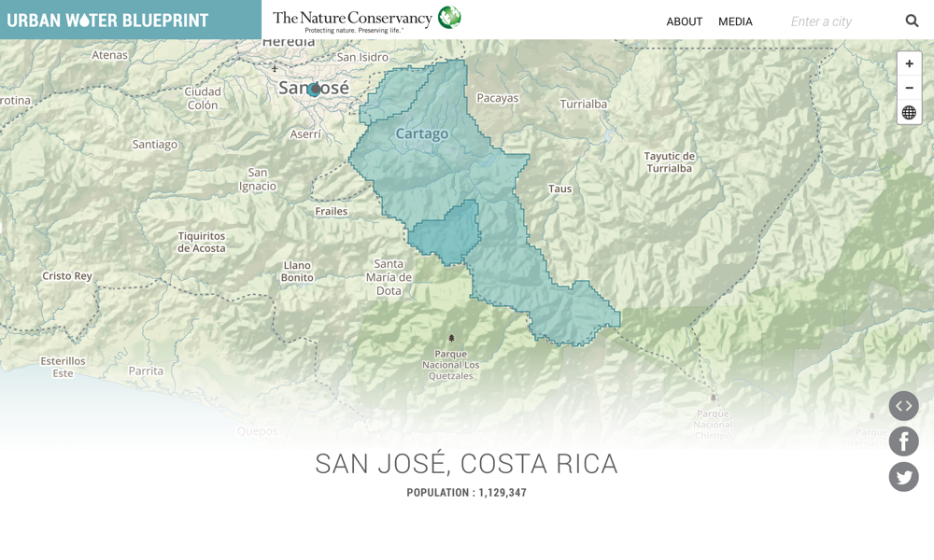The image size is (934, 560).
Task: Click the Santa María de Dota label
Action: 389,276
